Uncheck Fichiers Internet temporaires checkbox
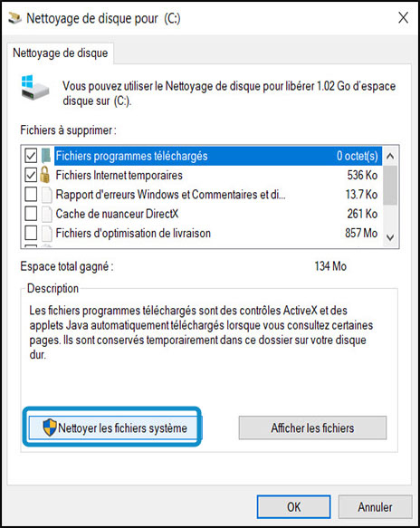This screenshot has width=420, height=528. tap(31, 175)
